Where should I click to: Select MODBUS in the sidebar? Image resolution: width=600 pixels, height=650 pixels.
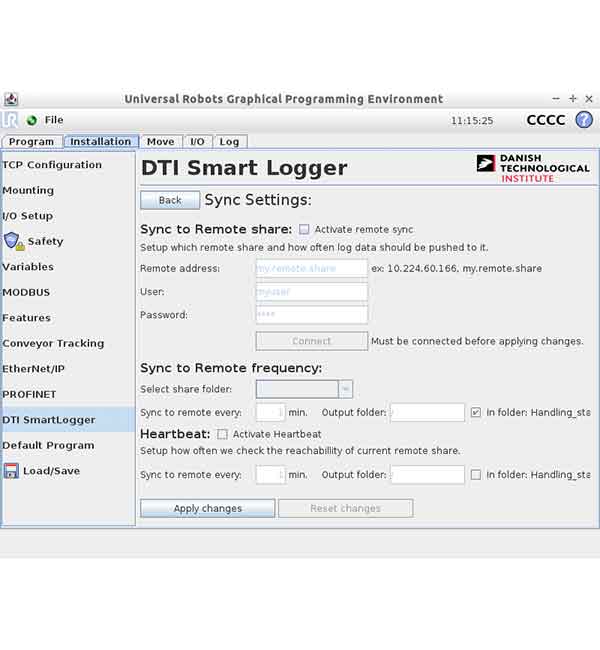coord(68,293)
